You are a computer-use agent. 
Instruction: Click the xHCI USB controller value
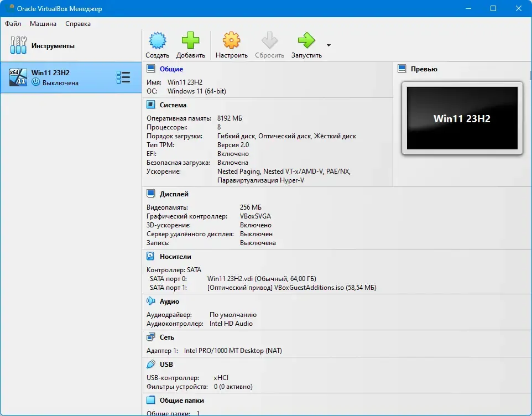pos(221,378)
